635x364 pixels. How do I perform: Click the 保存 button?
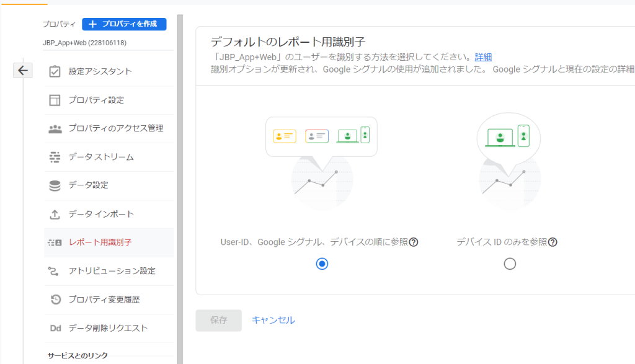pyautogui.click(x=219, y=320)
